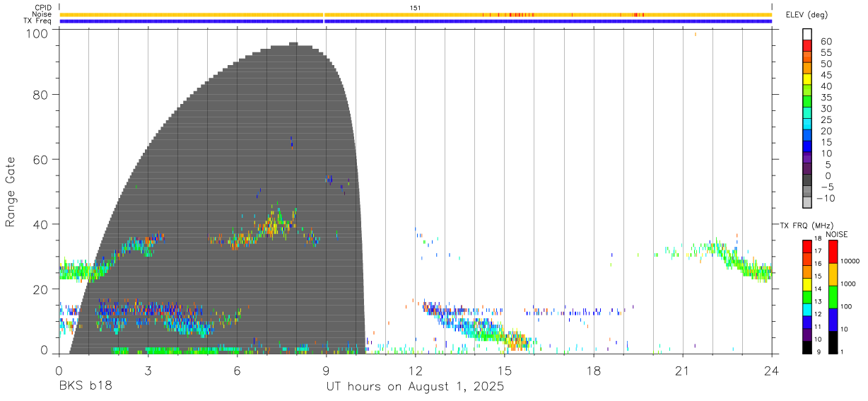Click the blue TX Freq status bar above the plot
The image size is (868, 401).
pyautogui.click(x=416, y=21)
